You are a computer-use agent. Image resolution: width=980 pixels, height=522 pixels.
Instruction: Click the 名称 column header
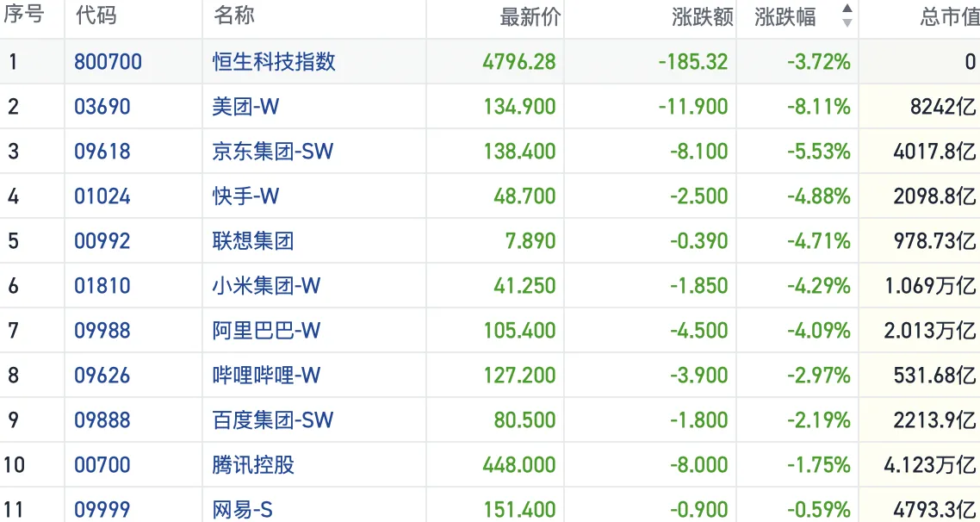[x=233, y=16]
